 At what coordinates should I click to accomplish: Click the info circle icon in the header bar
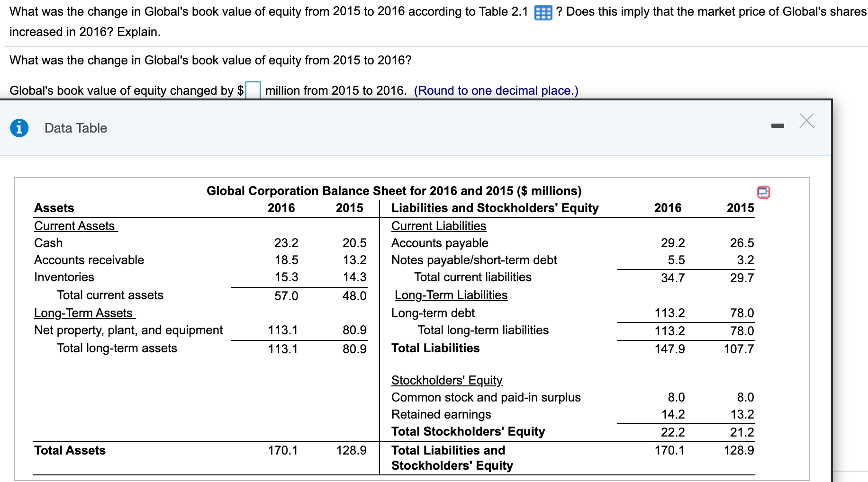[19, 127]
